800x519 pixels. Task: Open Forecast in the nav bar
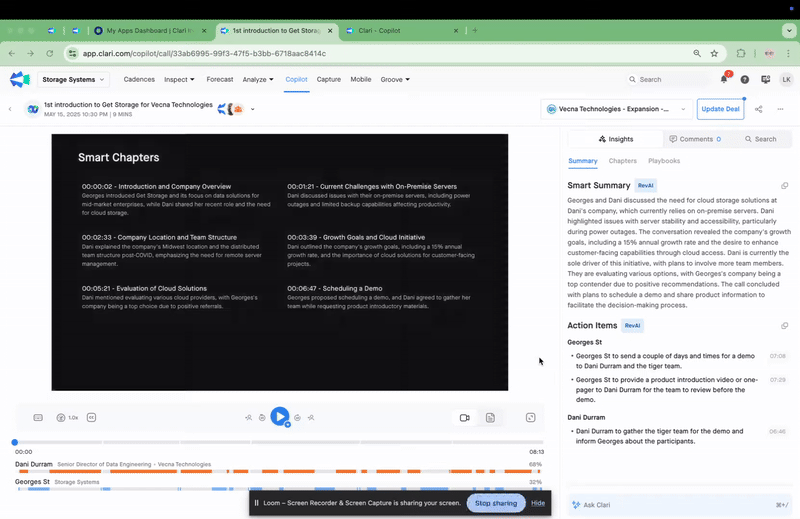pyautogui.click(x=220, y=80)
